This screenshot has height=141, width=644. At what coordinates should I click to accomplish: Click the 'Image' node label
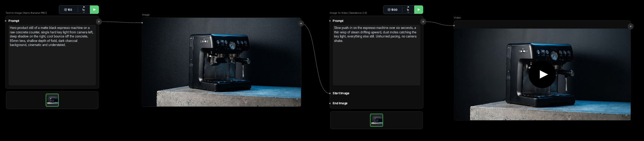click(x=146, y=15)
